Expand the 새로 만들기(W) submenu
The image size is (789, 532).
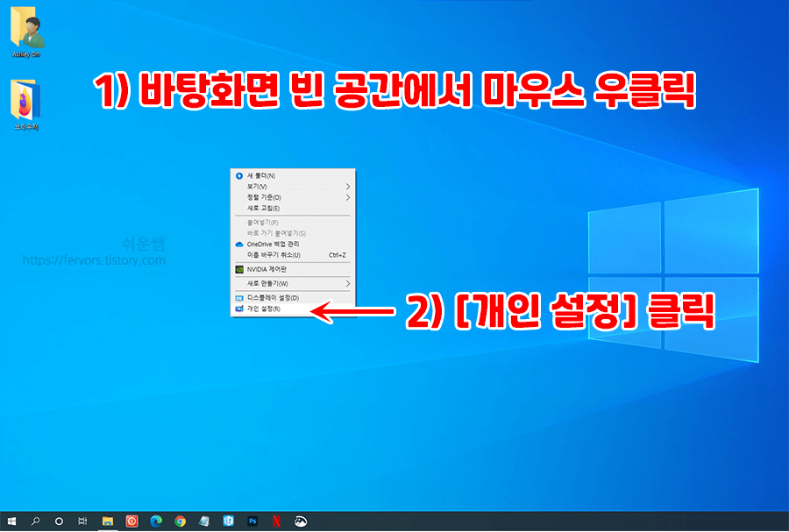pyautogui.click(x=293, y=284)
